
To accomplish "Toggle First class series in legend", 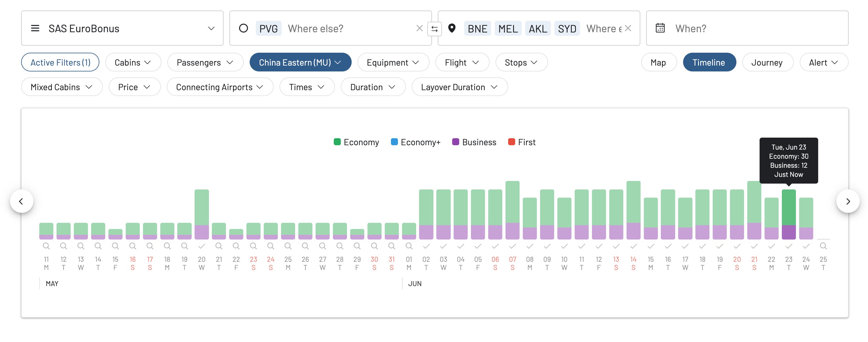I will [522, 142].
